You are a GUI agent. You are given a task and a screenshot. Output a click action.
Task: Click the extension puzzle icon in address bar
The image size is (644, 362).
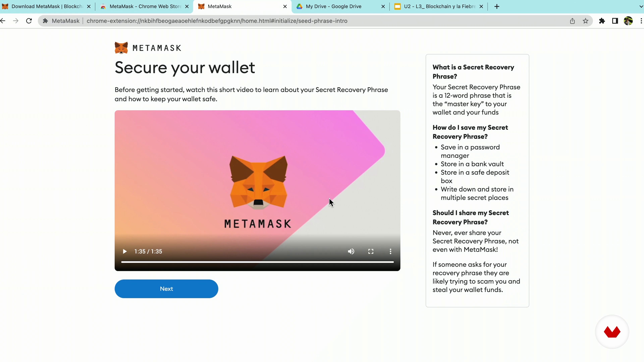[x=45, y=21]
